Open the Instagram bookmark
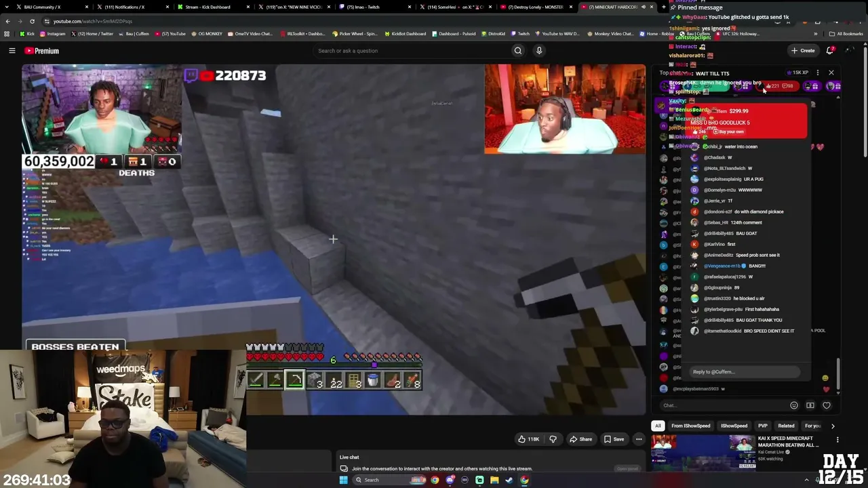The image size is (868, 488). click(x=53, y=34)
